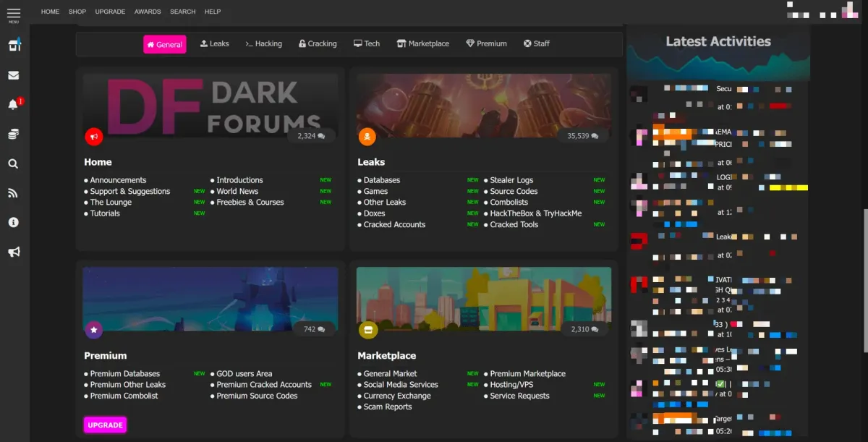Expand the hamburger MENU icon top left
The image size is (868, 442).
13,12
